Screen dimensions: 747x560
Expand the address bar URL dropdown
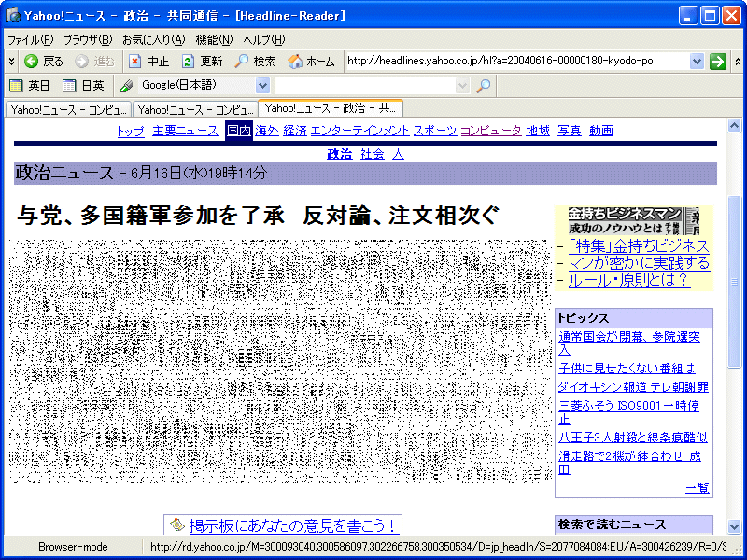(x=697, y=62)
